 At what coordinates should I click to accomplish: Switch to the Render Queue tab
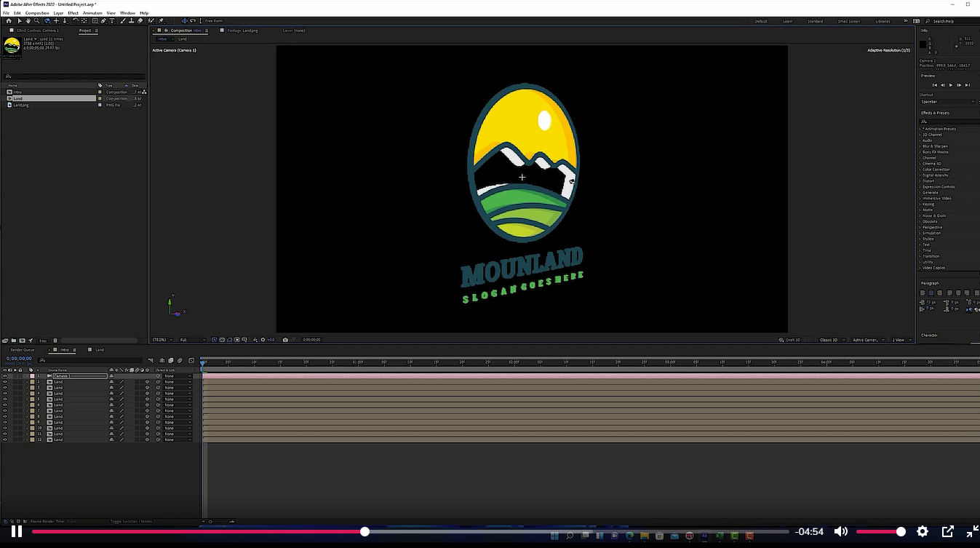22,350
